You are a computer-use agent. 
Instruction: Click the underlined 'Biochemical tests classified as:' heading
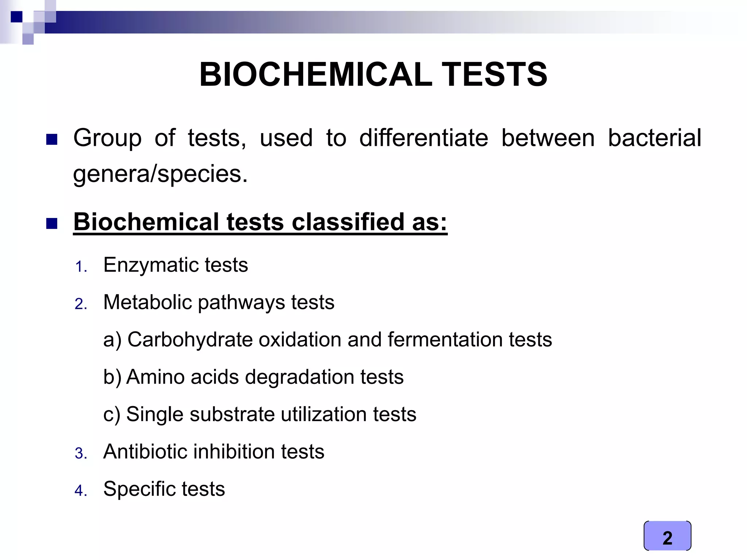(260, 222)
